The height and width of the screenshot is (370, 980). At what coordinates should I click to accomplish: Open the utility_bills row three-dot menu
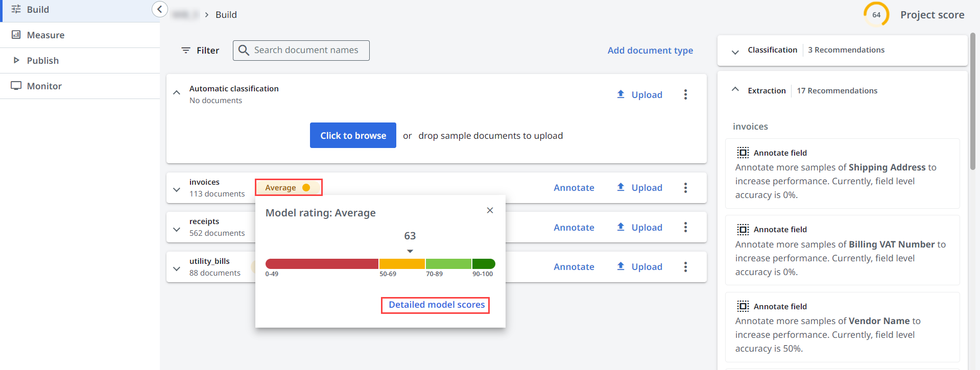[x=685, y=267]
